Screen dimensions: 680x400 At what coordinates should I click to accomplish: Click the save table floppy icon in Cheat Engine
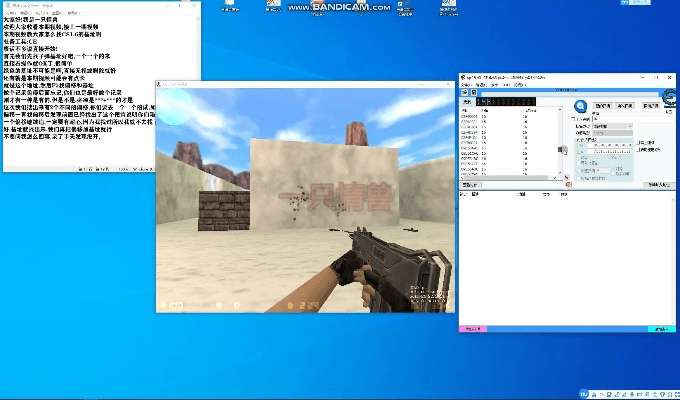click(x=474, y=92)
